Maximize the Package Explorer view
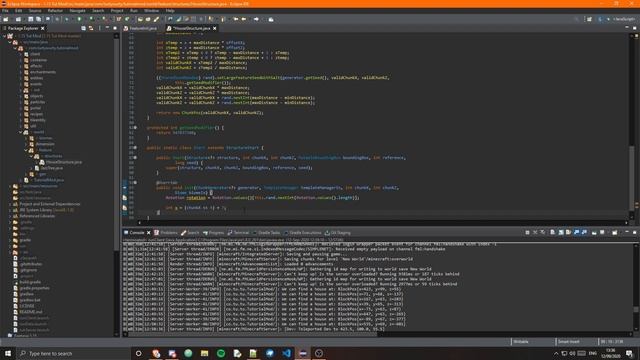640x360 pixels. (x=115, y=28)
